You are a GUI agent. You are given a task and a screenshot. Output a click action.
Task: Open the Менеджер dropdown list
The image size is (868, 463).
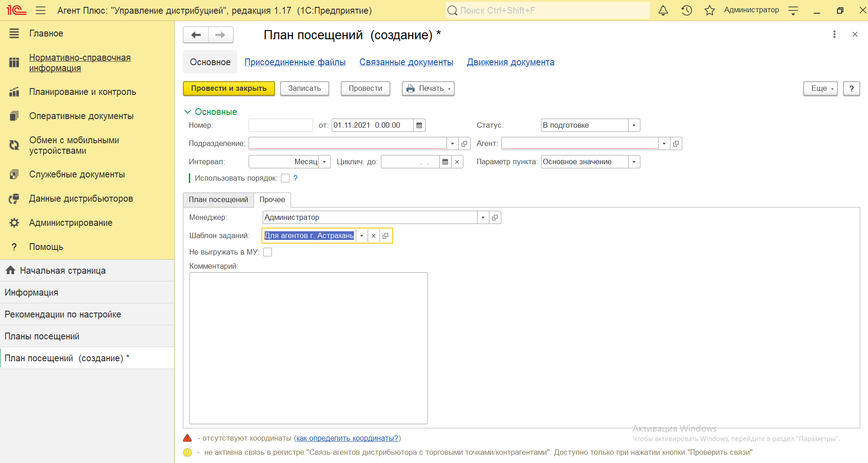[483, 217]
